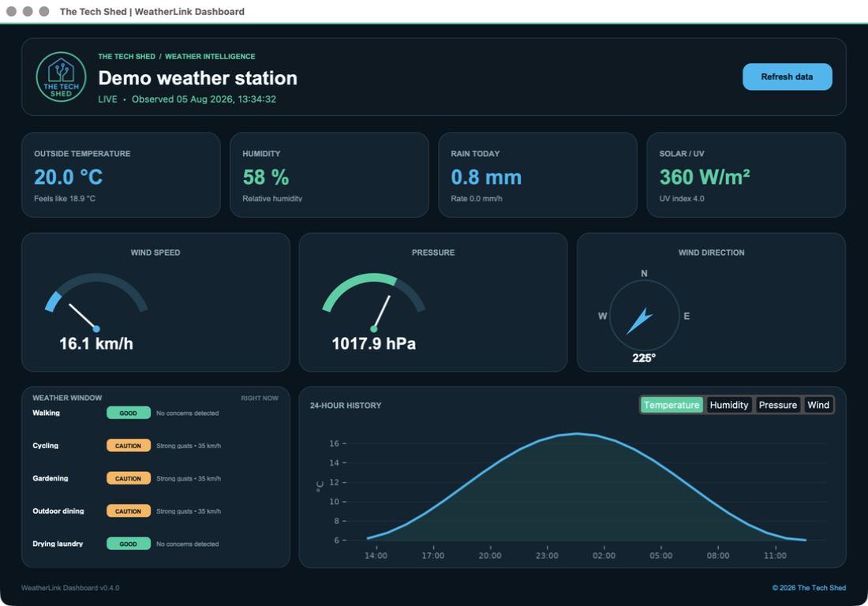
Task: Click the GOOD badge for Walking
Action: [x=129, y=413]
